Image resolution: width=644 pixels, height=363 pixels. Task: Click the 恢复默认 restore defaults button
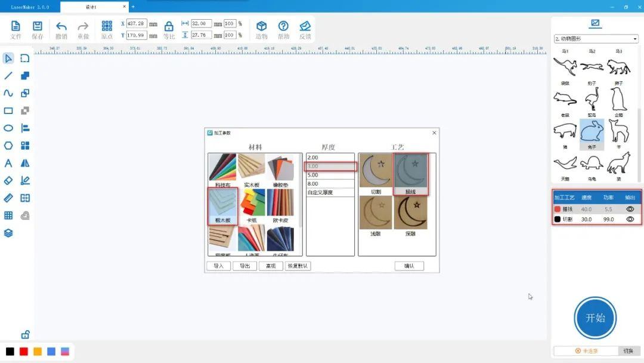pos(298,266)
